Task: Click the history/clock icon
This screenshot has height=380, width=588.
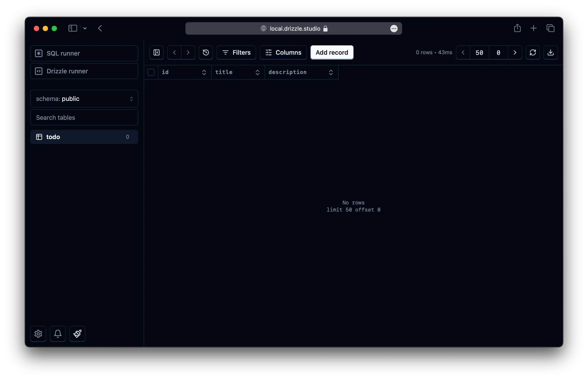Action: coord(206,52)
